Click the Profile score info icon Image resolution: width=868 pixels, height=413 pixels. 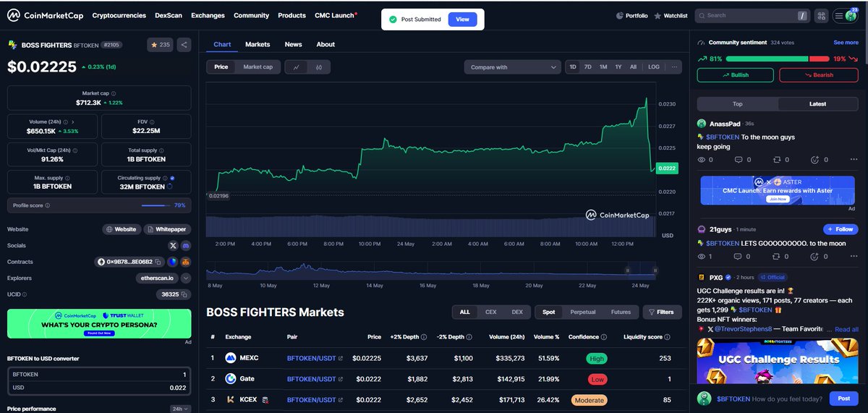point(48,205)
